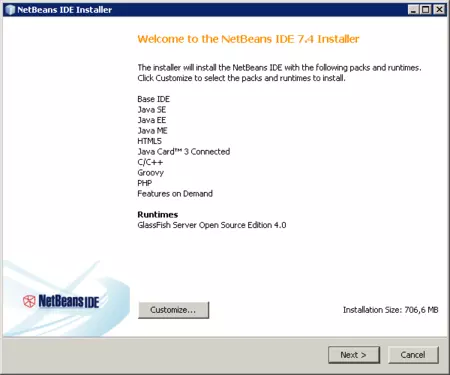This screenshot has width=450, height=375.
Task: Cancel the NetBeans installation
Action: (413, 355)
